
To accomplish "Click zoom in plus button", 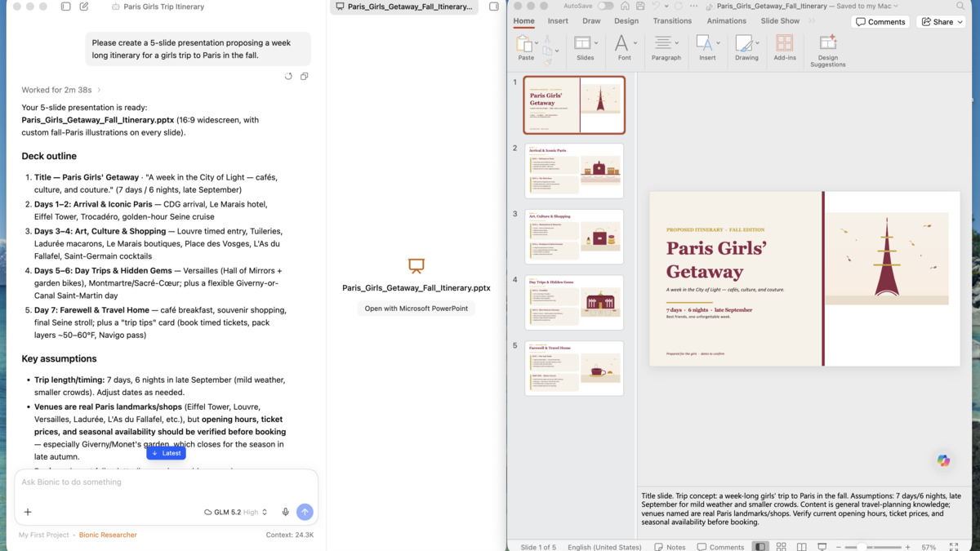I will point(908,547).
